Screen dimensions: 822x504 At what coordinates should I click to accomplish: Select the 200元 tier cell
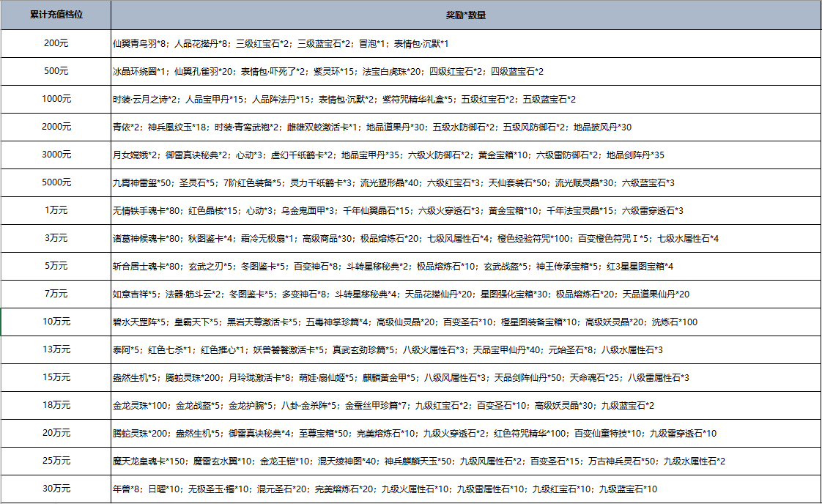pos(56,43)
